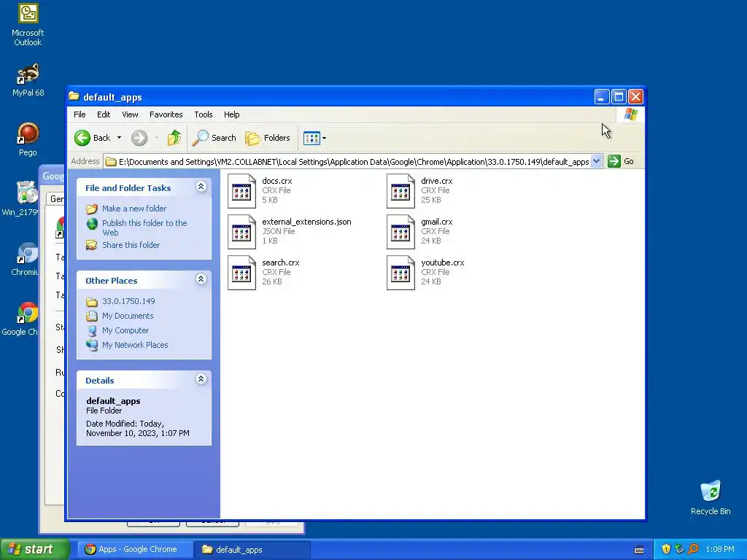Click the docs.crx file name text
747x560 pixels.
(276, 181)
